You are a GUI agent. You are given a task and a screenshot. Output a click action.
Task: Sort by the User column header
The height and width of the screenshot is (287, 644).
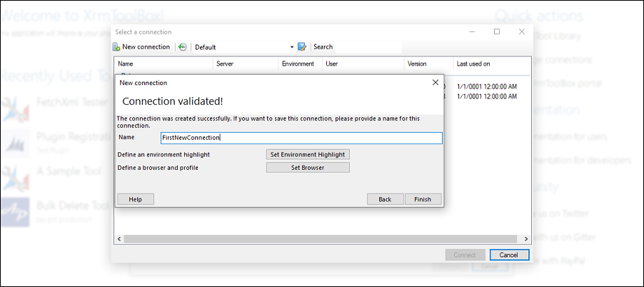[363, 64]
